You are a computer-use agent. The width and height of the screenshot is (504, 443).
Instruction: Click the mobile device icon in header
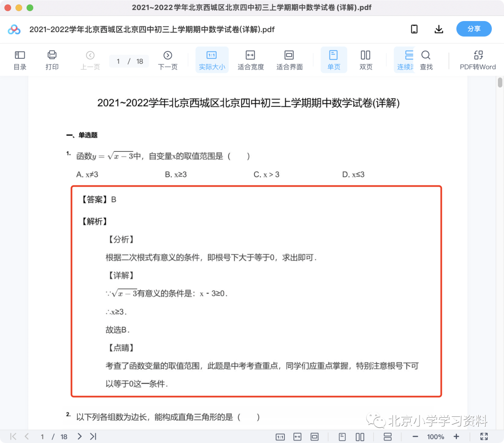[414, 29]
